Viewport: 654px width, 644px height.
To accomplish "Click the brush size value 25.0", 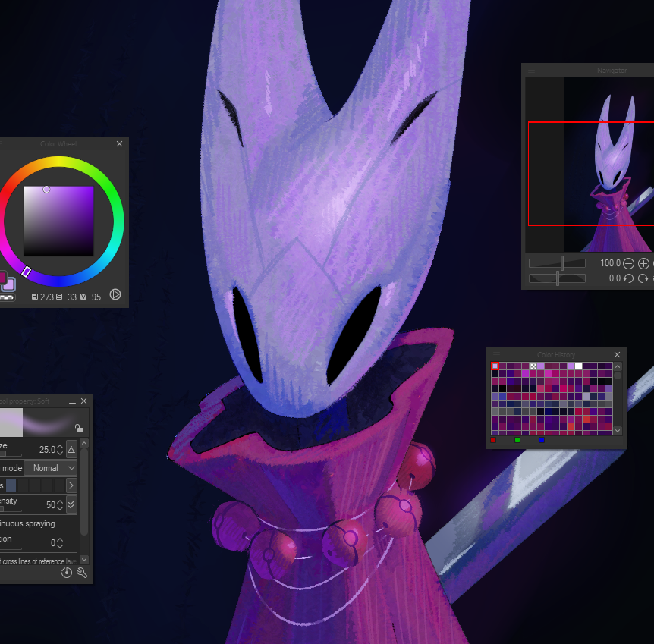I will (47, 450).
